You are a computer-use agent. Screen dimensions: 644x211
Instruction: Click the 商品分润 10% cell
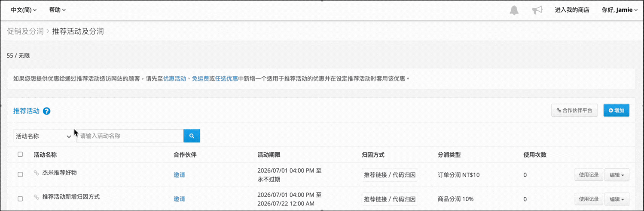tap(455, 199)
